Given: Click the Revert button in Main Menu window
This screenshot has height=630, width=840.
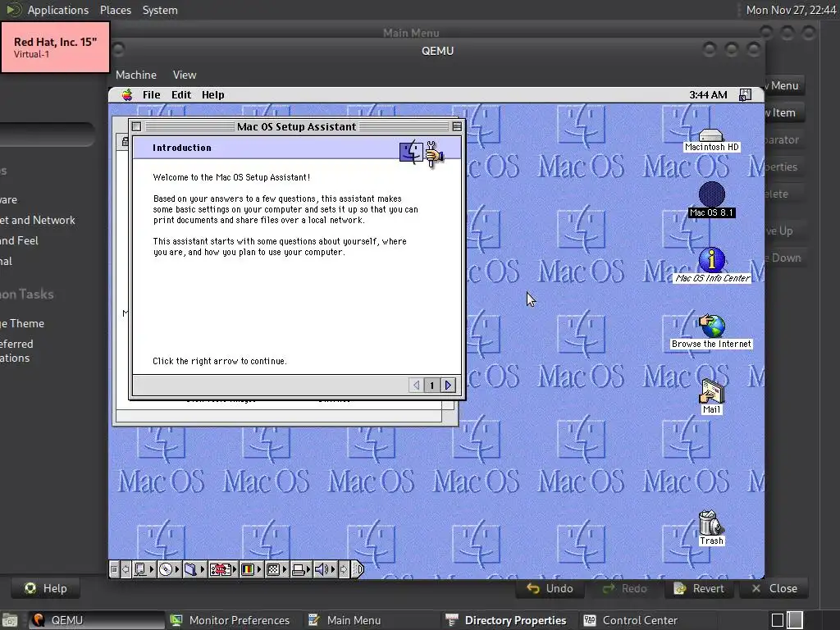Looking at the screenshot, I should [x=699, y=589].
